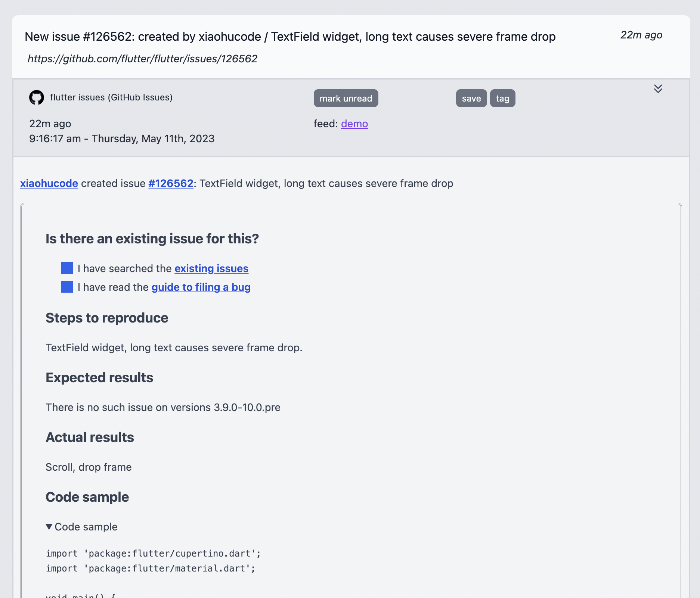This screenshot has height=598, width=700.
Task: Follow the guide to filing a bug link
Action: click(x=201, y=287)
